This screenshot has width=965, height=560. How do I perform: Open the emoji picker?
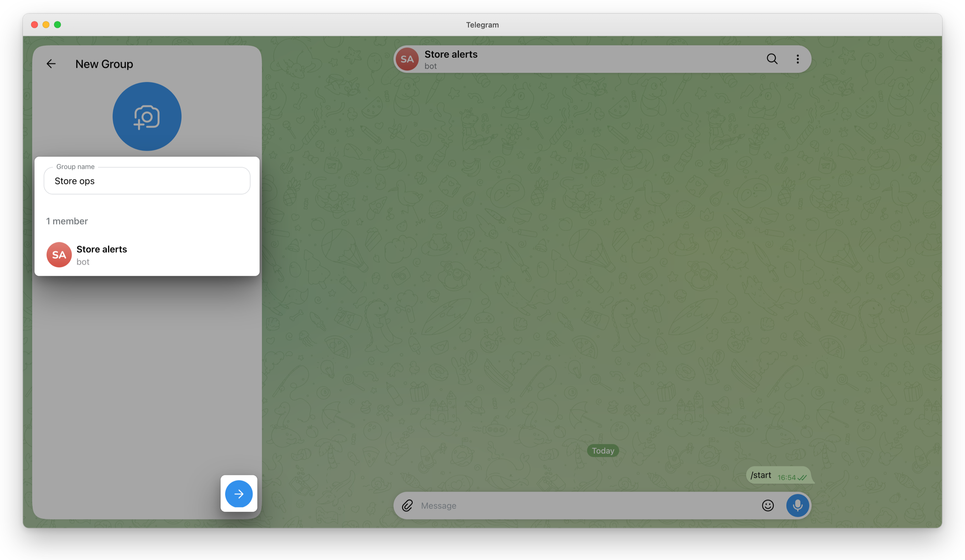(x=768, y=506)
